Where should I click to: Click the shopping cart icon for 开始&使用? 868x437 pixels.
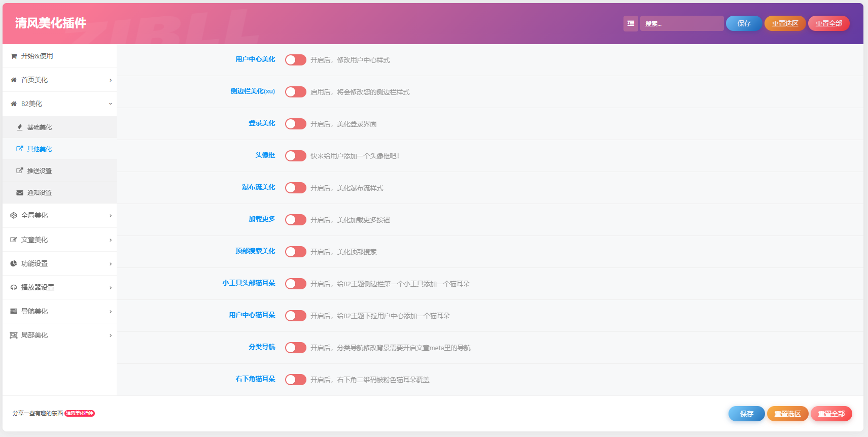[x=14, y=56]
